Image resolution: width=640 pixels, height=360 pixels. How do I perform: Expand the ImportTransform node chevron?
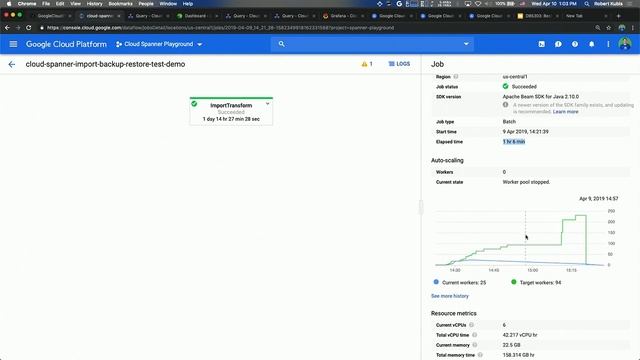[x=267, y=104]
